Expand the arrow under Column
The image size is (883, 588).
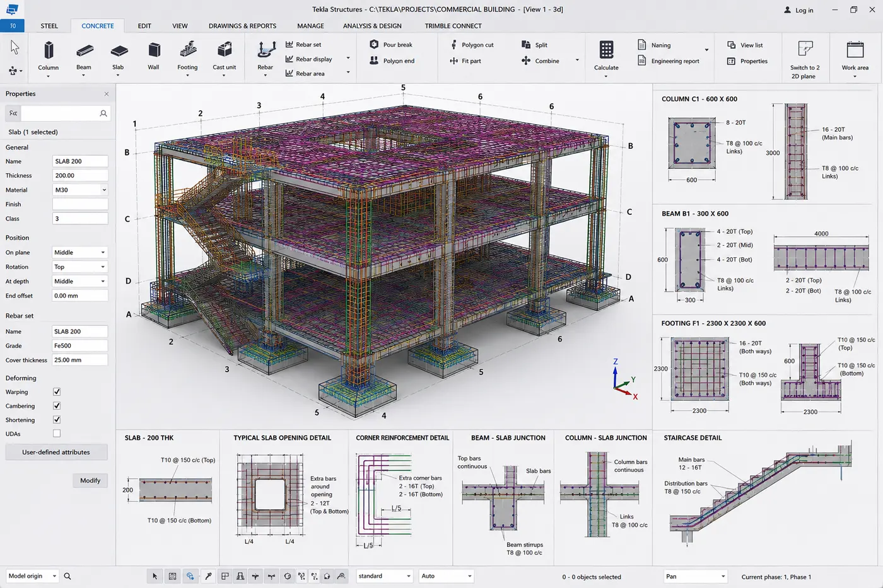(49, 76)
